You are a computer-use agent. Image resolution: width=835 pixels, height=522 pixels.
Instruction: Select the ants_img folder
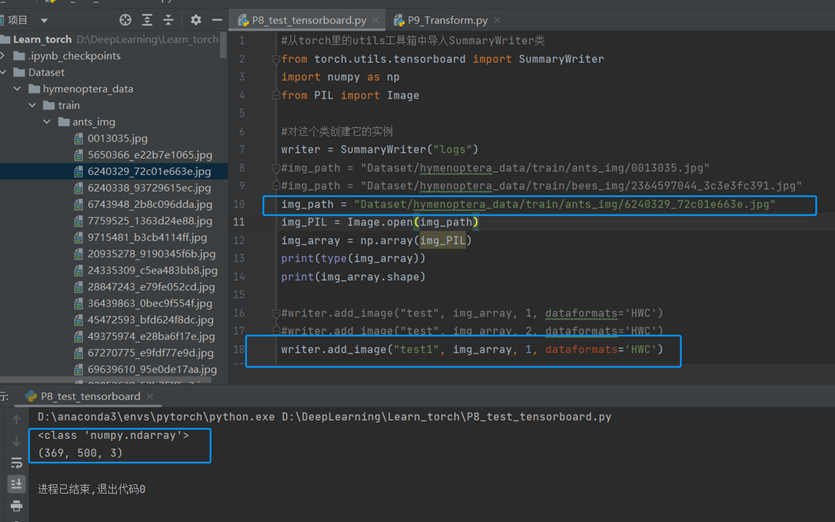pyautogui.click(x=94, y=122)
